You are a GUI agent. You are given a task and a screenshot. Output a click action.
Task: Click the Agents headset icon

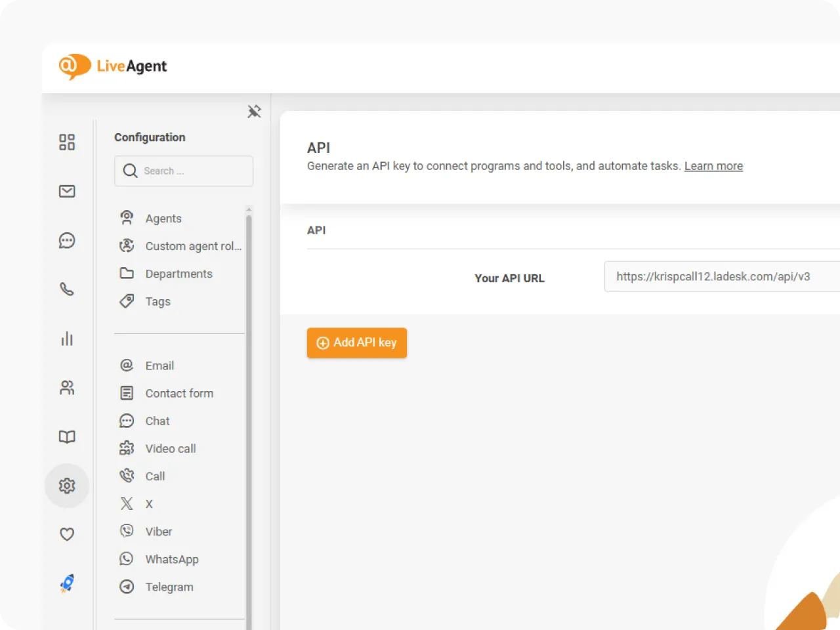click(127, 218)
